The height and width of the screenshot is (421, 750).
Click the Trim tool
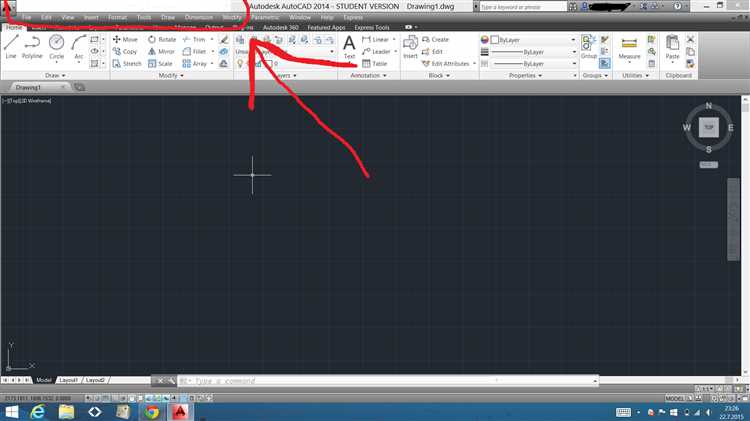click(194, 39)
